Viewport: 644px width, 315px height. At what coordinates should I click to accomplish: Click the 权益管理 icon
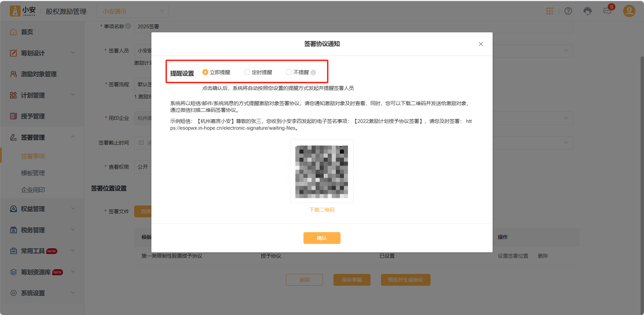click(13, 209)
